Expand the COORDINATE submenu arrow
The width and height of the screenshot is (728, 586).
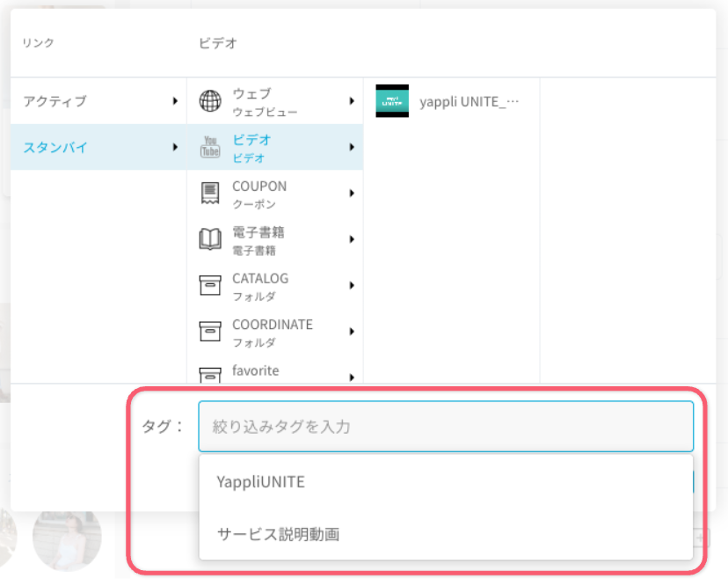tap(352, 331)
